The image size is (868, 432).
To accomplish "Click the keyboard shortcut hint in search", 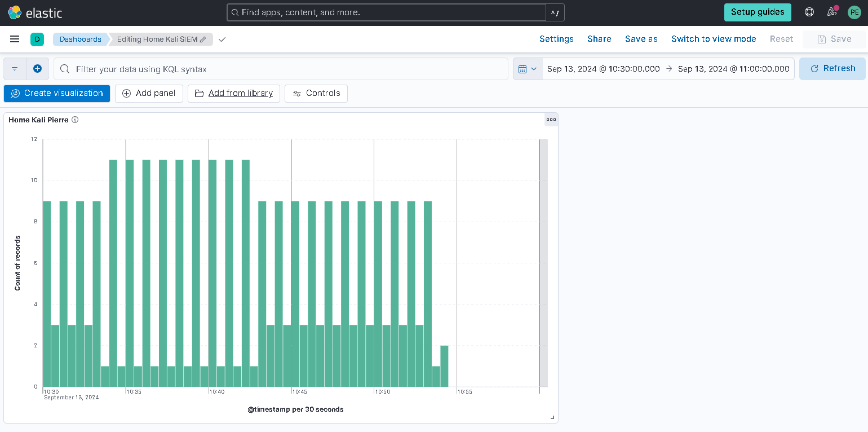I will tap(555, 12).
